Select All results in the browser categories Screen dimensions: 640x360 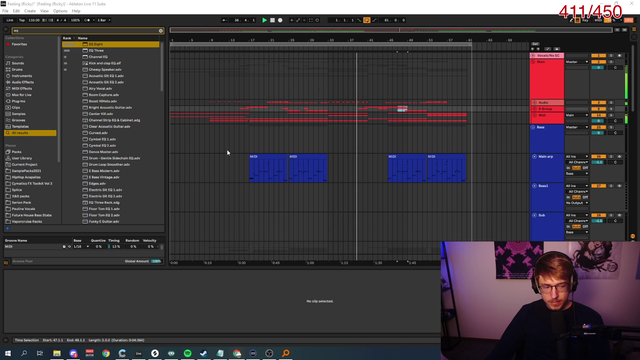[x=30, y=133]
